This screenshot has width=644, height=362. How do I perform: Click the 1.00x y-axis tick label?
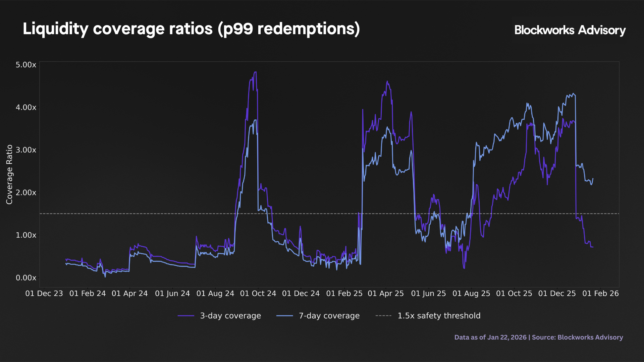pos(26,235)
